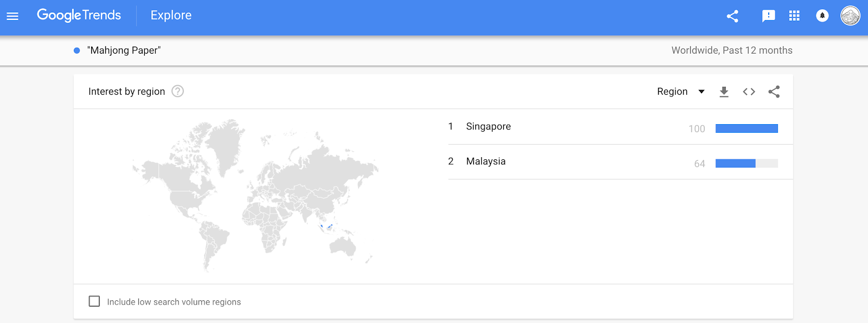Open the Google apps grid
The height and width of the screenshot is (323, 868).
tap(794, 16)
